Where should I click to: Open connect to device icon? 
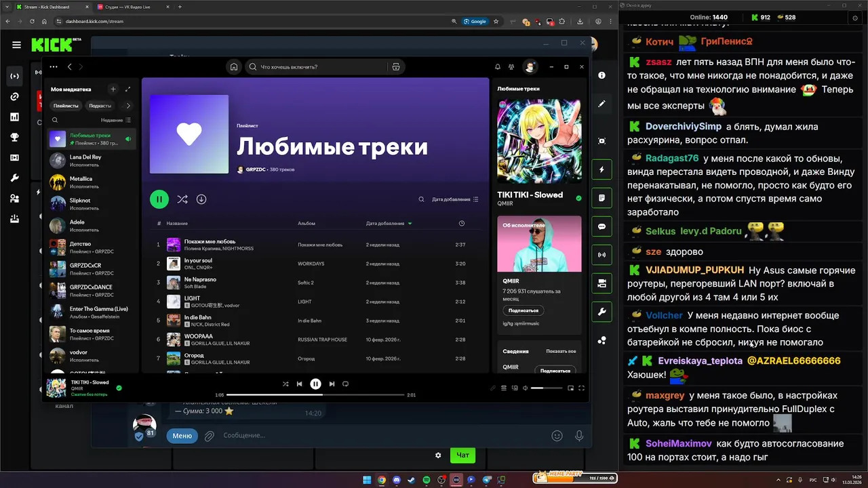[515, 388]
